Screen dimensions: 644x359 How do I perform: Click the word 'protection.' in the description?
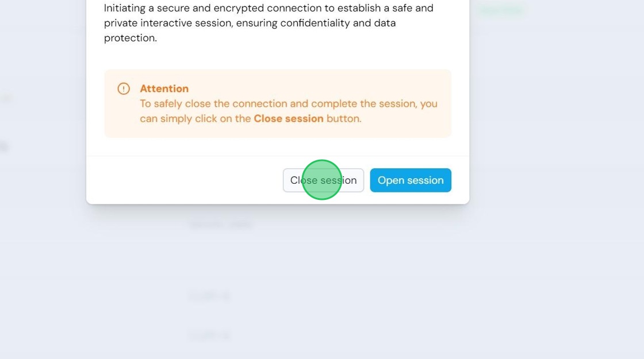tap(131, 38)
